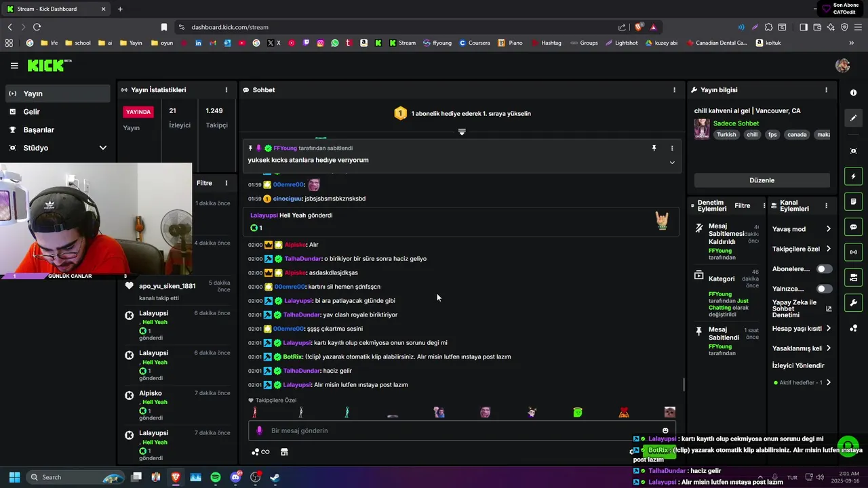Open the Yasaklanmış kelimeler arrow

point(828,348)
